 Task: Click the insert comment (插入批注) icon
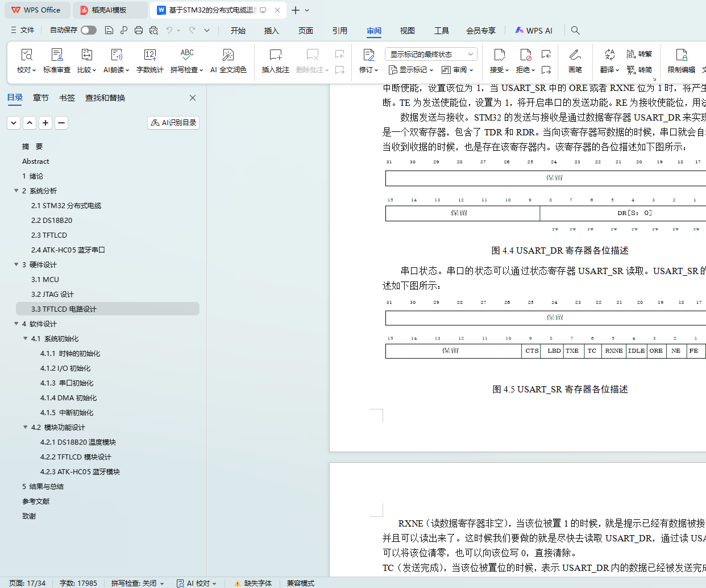pyautogui.click(x=275, y=55)
